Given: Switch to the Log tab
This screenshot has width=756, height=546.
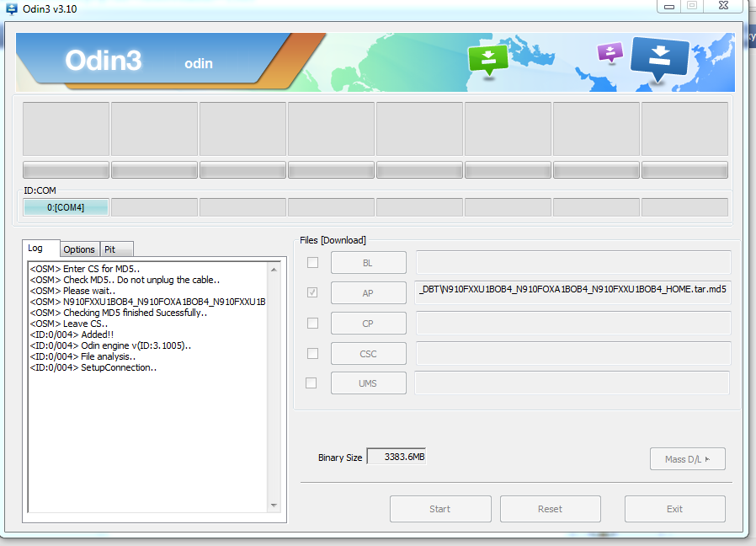Looking at the screenshot, I should click(x=40, y=248).
